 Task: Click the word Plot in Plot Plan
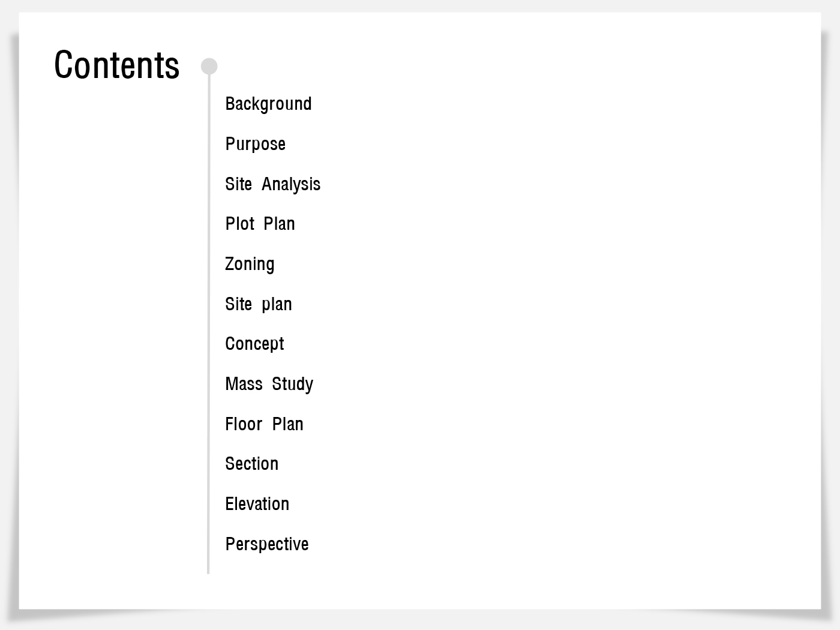240,224
